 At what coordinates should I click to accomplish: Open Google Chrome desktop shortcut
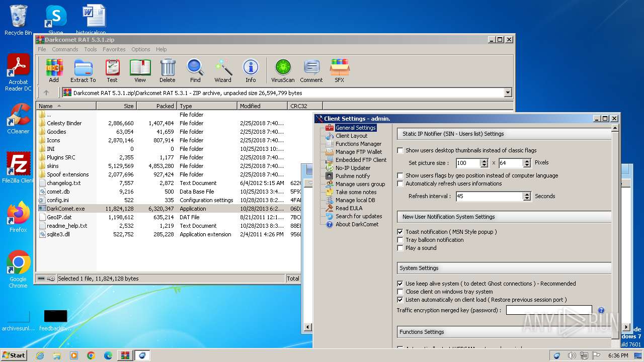point(18,269)
